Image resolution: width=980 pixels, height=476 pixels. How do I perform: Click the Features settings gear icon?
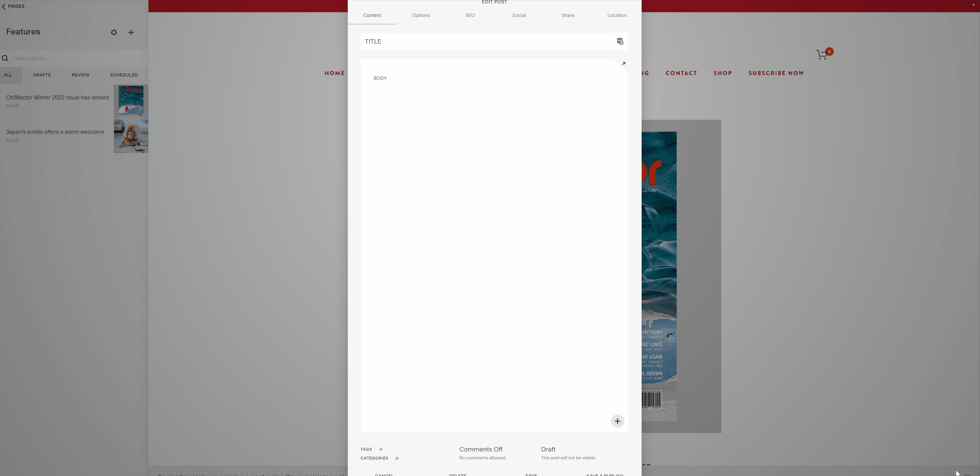pyautogui.click(x=114, y=33)
